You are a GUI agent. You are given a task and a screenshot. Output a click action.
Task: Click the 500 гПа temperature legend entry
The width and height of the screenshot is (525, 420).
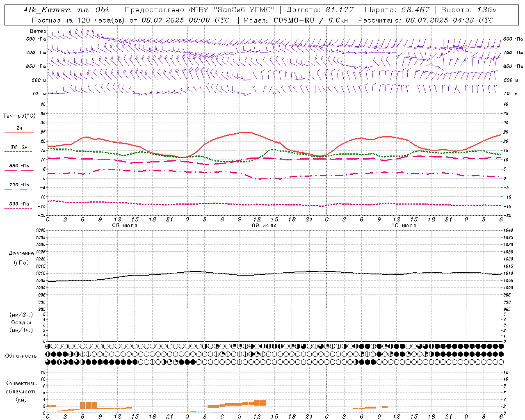click(x=19, y=204)
